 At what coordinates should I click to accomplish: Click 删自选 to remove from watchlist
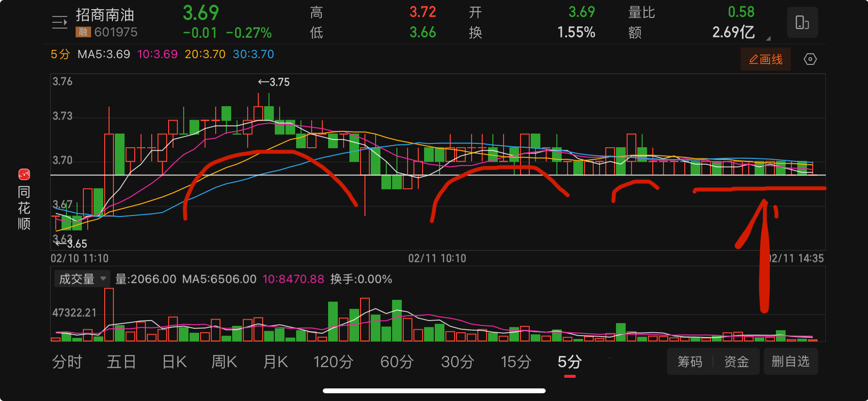coord(790,362)
